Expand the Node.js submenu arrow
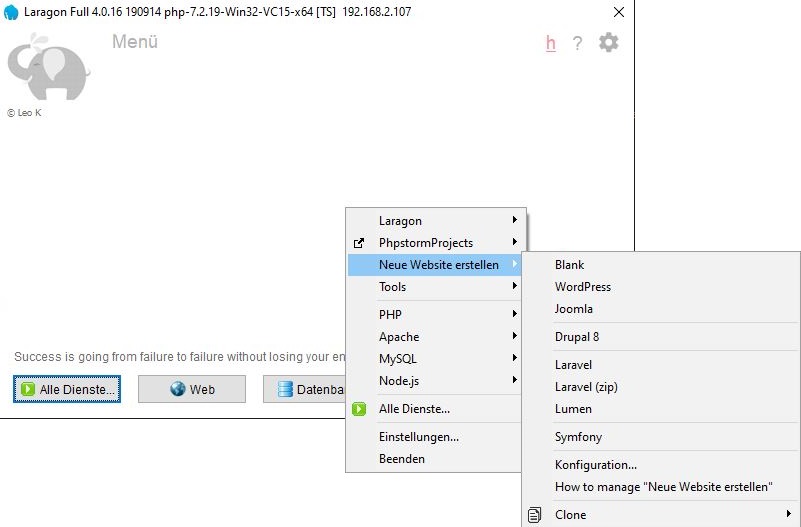The width and height of the screenshot is (801, 527). click(514, 379)
